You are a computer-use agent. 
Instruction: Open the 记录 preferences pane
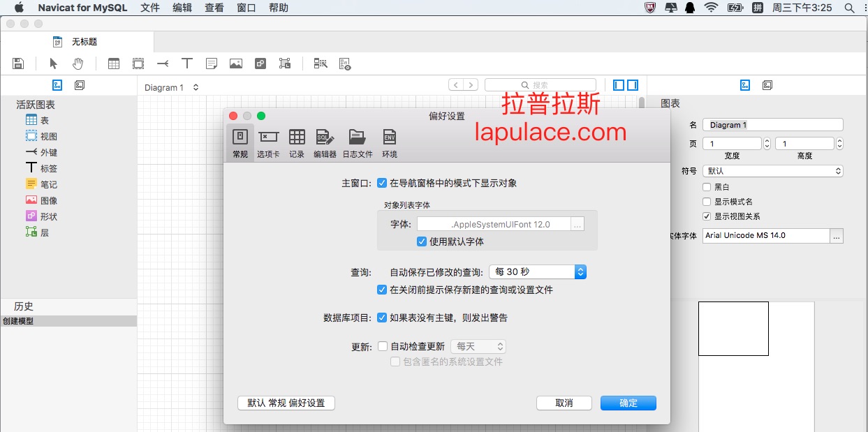(297, 144)
